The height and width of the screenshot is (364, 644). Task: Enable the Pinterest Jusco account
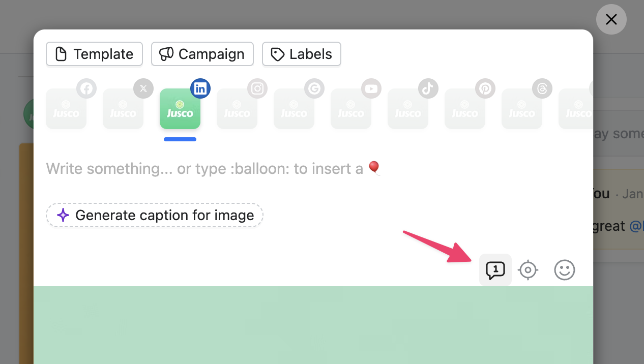coord(465,109)
